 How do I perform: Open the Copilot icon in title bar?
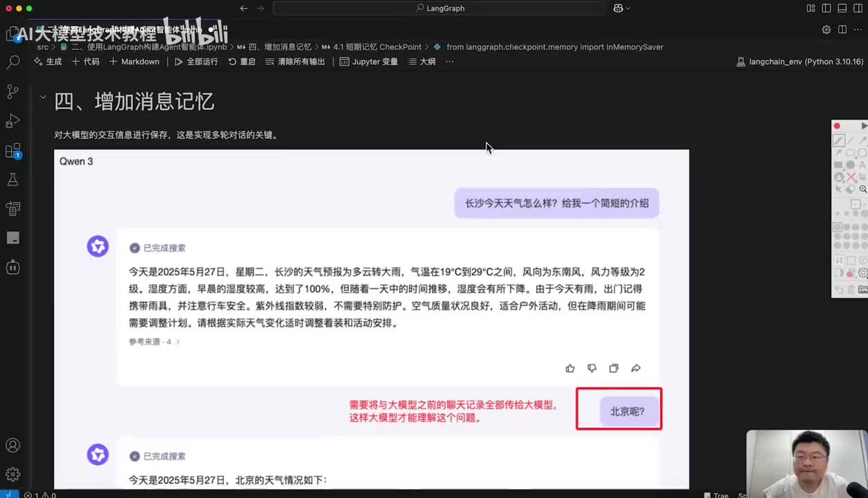[x=618, y=8]
